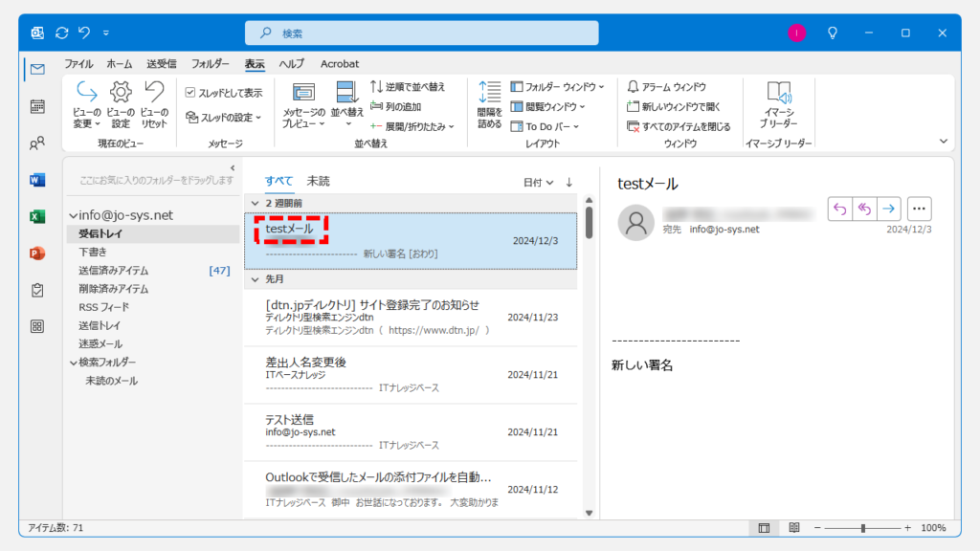Open the Calendar view in left sidebar
The height and width of the screenshot is (551, 980).
[x=37, y=106]
